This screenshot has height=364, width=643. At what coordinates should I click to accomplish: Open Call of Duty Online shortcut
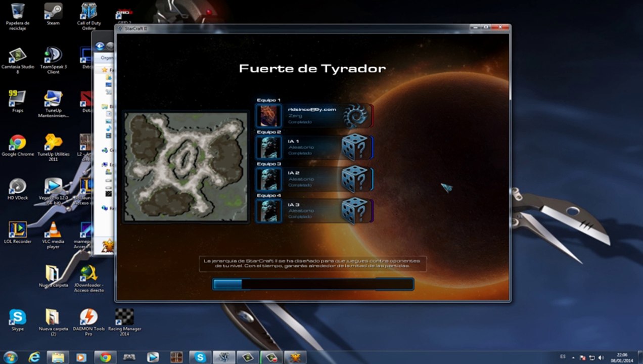[89, 16]
